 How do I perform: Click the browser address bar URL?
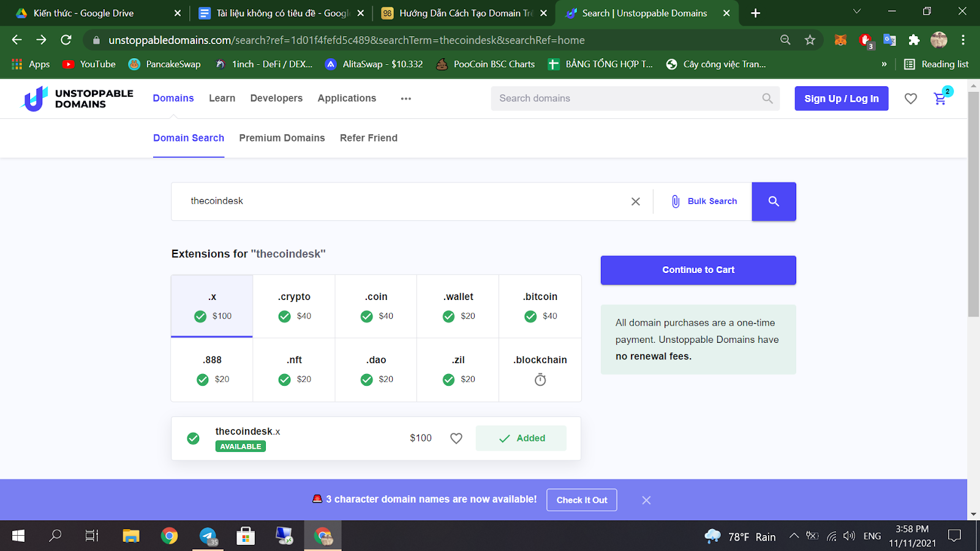pos(347,40)
